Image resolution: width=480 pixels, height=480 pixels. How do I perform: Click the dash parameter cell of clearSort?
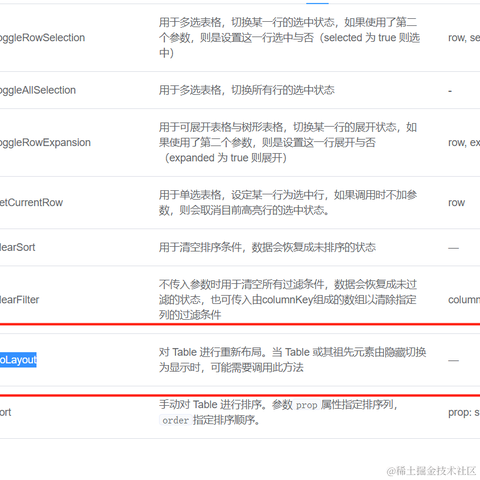[453, 248]
